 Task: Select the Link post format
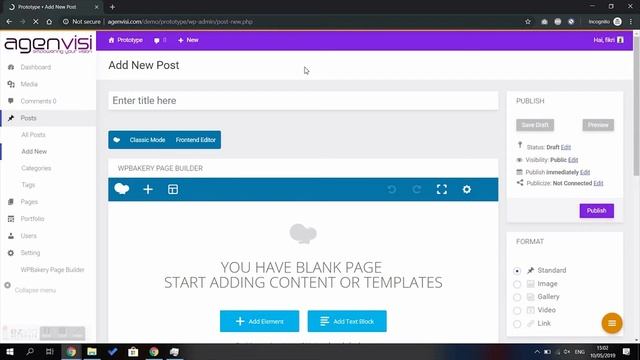pos(517,324)
